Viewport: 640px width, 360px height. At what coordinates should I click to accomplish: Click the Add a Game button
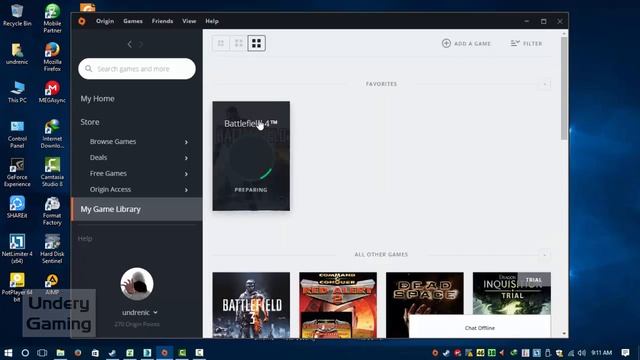point(466,43)
